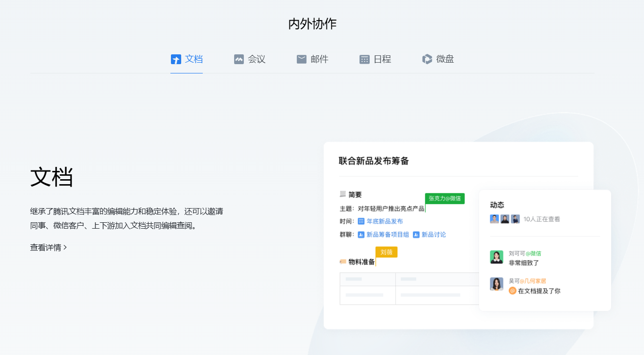Click 刘可可's avatar in 动态 panel
The width and height of the screenshot is (644, 355).
pos(497,258)
